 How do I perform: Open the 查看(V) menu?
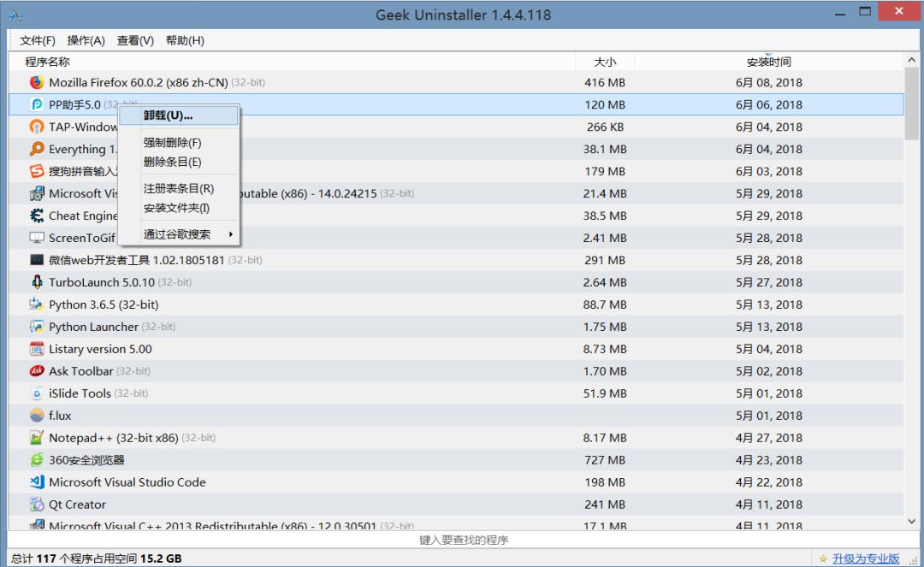click(x=135, y=40)
